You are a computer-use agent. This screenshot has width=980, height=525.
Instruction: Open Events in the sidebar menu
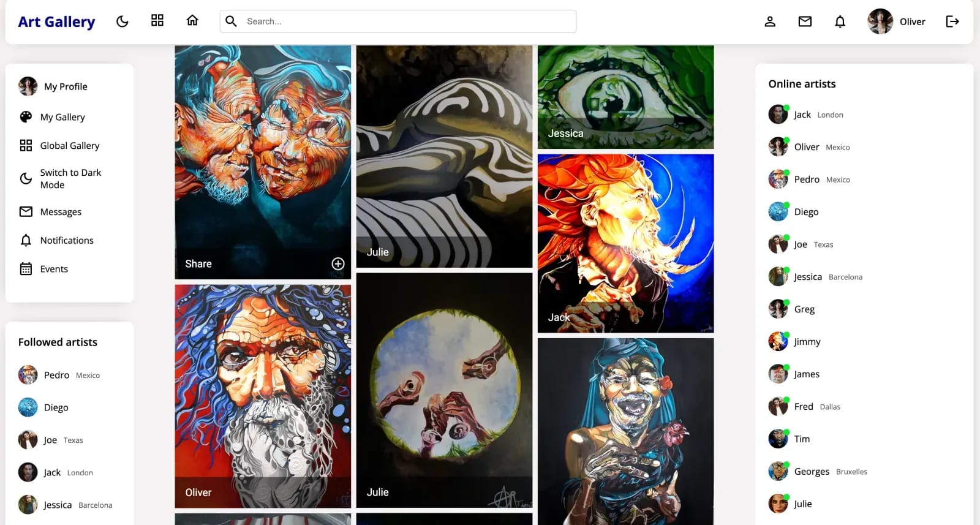(x=69, y=269)
